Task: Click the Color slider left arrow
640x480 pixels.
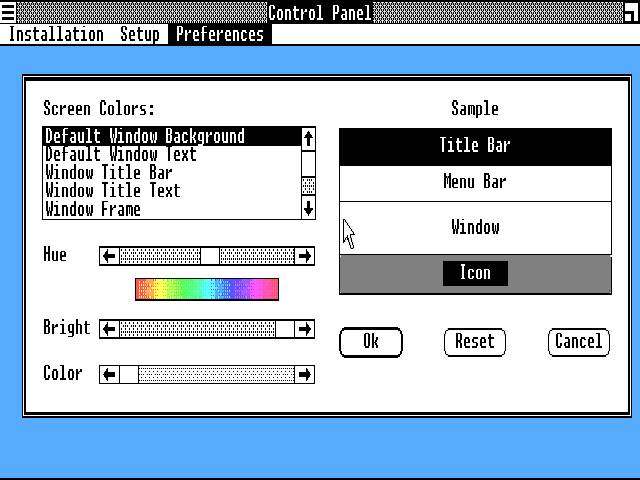Action: point(109,374)
